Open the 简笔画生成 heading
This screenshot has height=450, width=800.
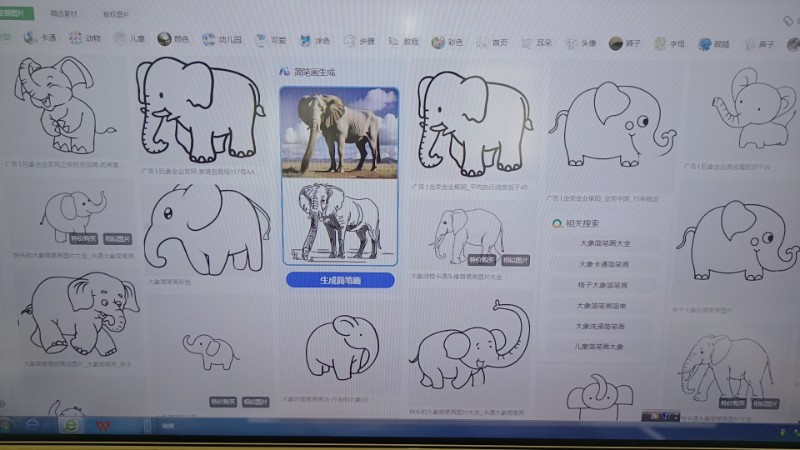tap(307, 72)
